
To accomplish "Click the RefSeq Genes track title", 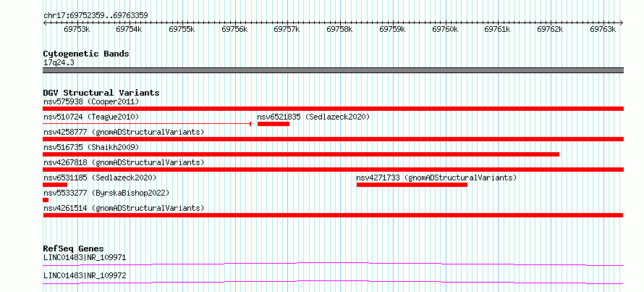I will [x=73, y=249].
